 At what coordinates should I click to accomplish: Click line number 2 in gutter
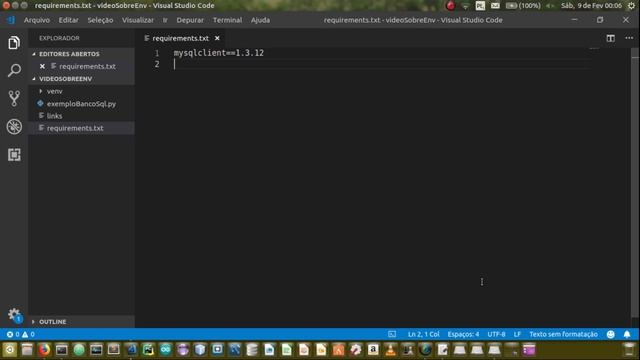click(x=157, y=64)
